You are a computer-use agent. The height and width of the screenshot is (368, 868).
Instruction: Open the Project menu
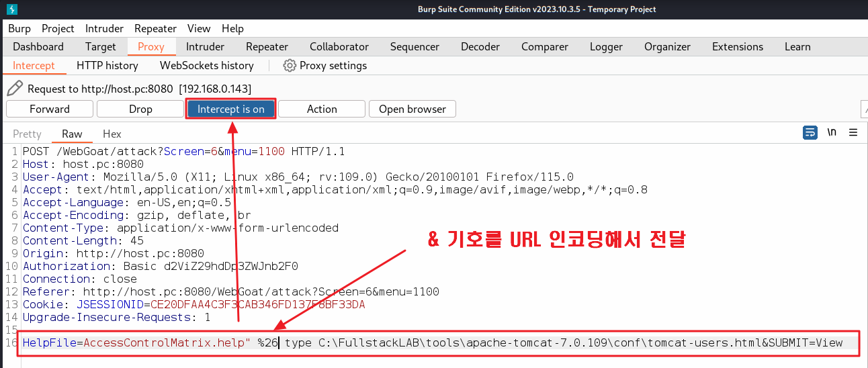pos(58,28)
